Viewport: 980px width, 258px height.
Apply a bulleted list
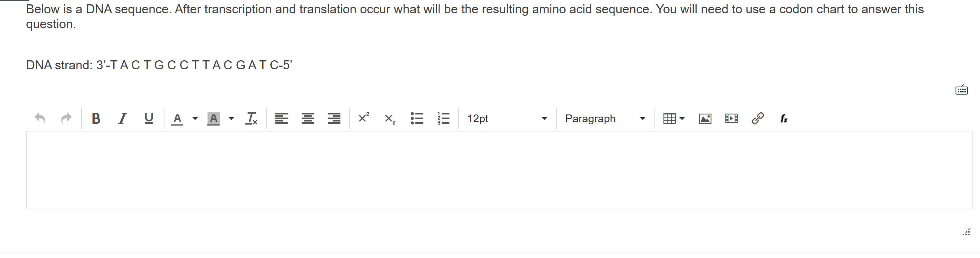pyautogui.click(x=417, y=118)
